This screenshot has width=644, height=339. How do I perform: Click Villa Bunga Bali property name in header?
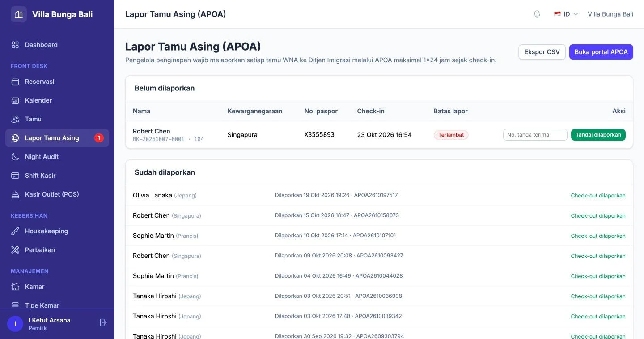pyautogui.click(x=610, y=14)
